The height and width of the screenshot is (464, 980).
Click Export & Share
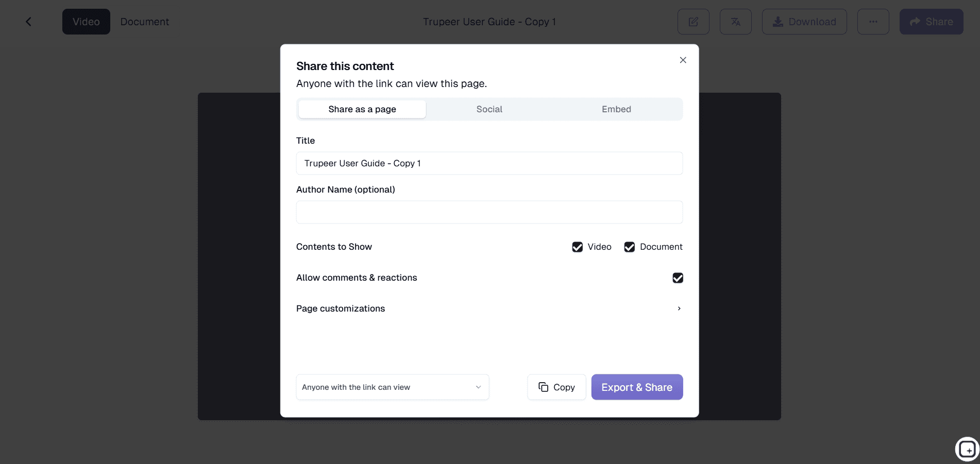637,387
